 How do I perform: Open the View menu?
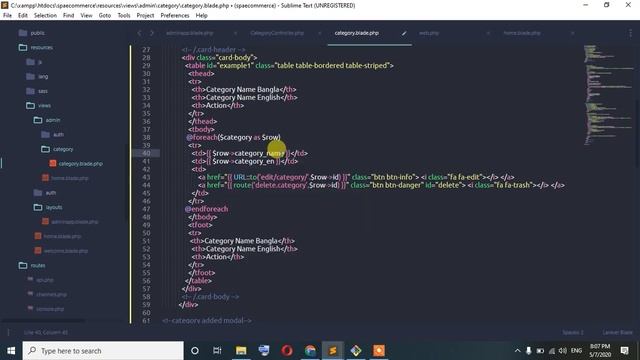[86, 16]
